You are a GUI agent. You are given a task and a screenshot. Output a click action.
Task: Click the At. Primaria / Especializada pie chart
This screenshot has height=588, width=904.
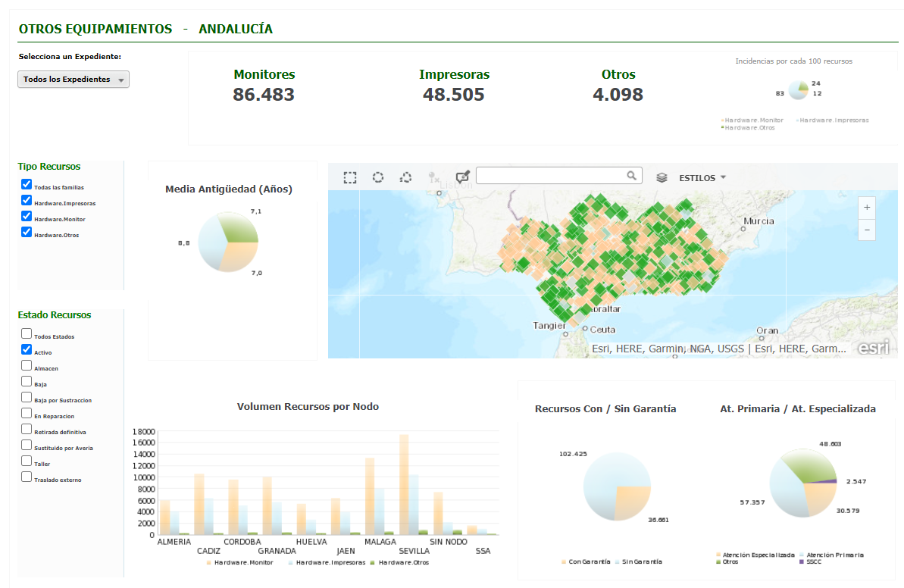803,483
